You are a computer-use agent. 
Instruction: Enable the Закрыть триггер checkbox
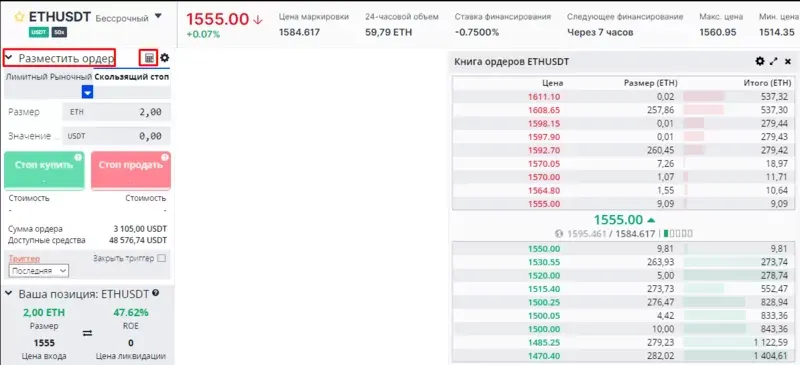(x=162, y=258)
